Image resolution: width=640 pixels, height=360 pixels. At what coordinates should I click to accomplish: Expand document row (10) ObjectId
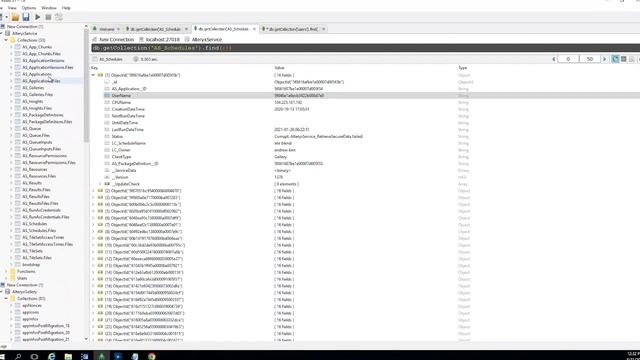pyautogui.click(x=93, y=245)
